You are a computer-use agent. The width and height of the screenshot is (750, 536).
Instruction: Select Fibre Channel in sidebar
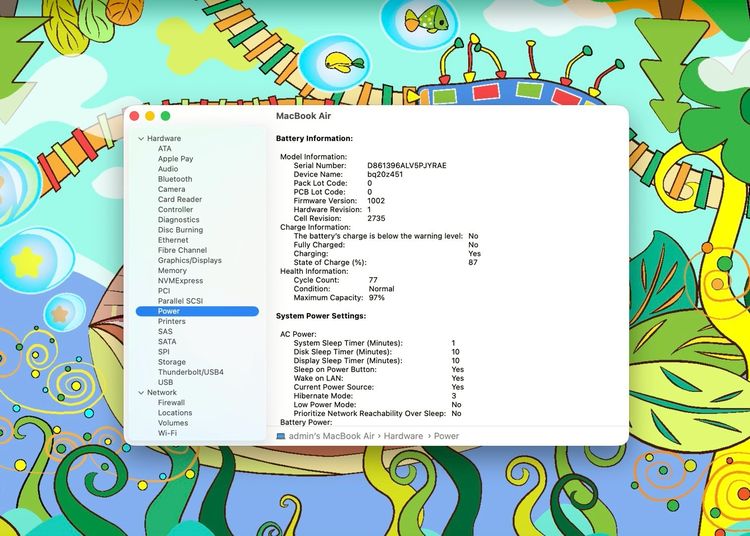(182, 250)
